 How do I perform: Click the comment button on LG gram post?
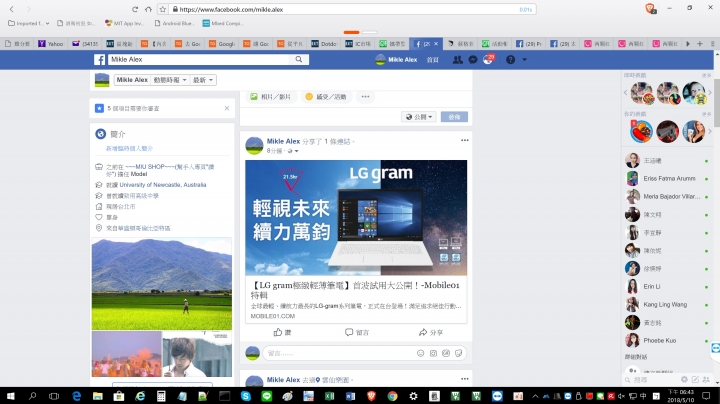[357, 332]
